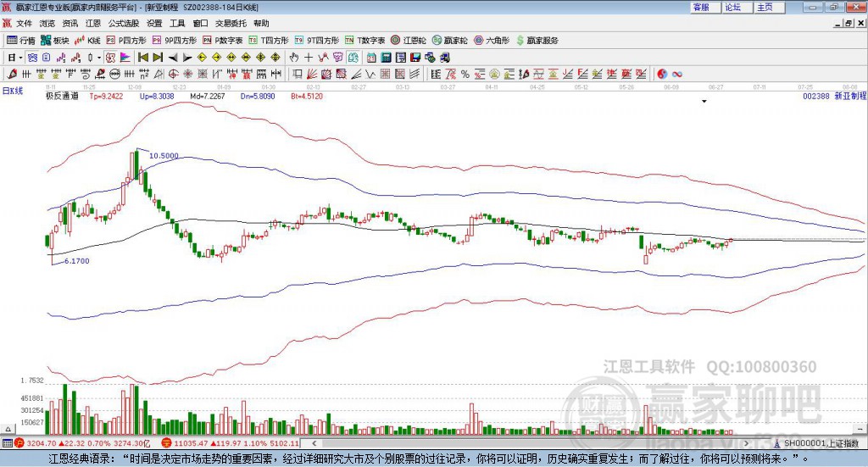Open the 江恩轮 Gann wheel

click(x=409, y=41)
